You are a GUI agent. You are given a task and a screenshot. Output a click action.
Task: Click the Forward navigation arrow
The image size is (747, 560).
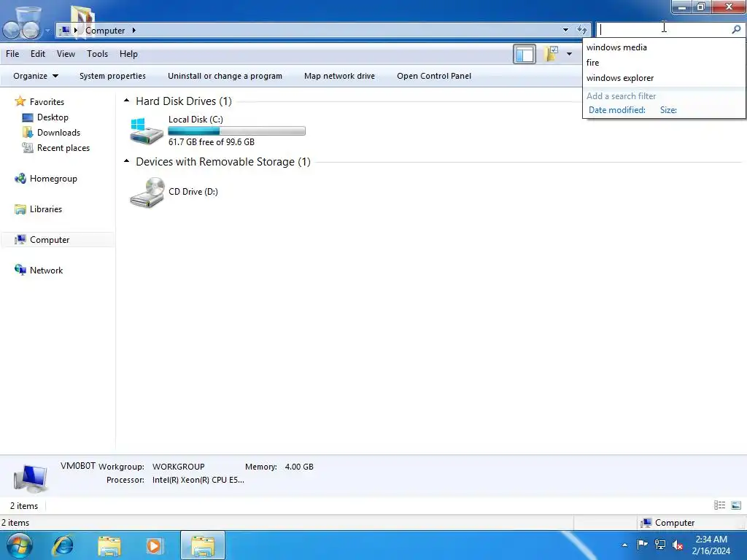(x=31, y=30)
